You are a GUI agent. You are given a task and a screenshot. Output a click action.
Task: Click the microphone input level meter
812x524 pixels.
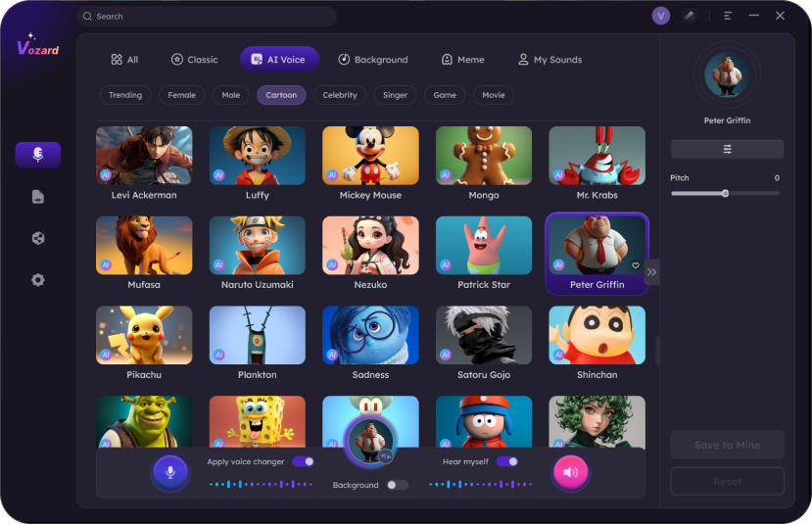click(x=261, y=485)
